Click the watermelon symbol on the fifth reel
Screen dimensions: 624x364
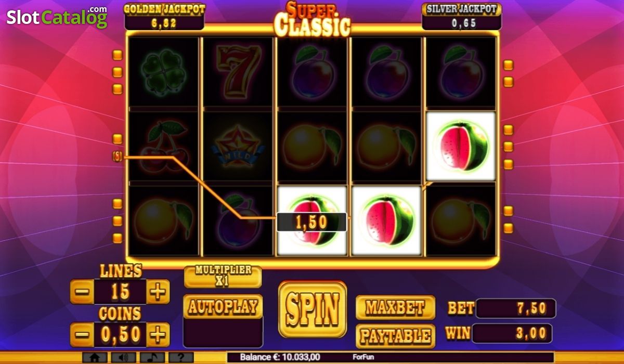461,146
